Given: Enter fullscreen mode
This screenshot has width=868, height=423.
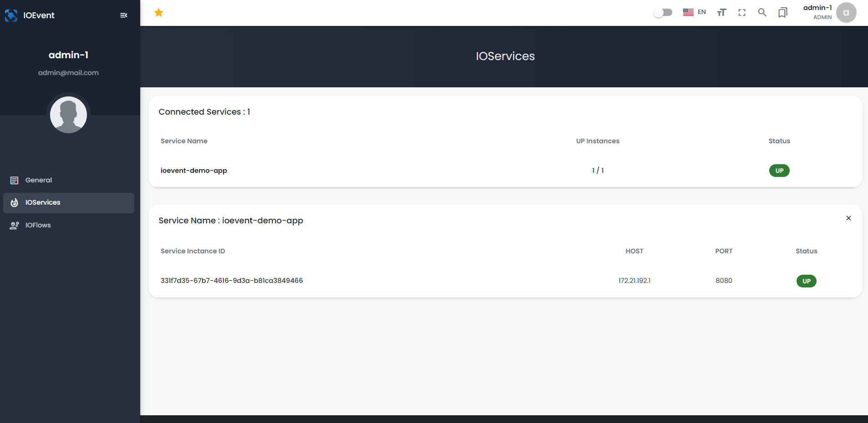Looking at the screenshot, I should click(x=741, y=12).
